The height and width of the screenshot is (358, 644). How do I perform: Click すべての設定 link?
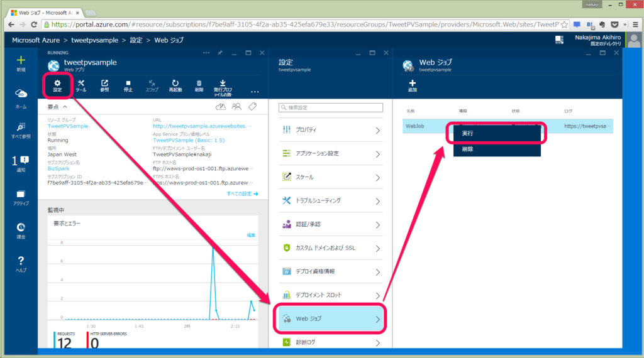click(x=242, y=193)
